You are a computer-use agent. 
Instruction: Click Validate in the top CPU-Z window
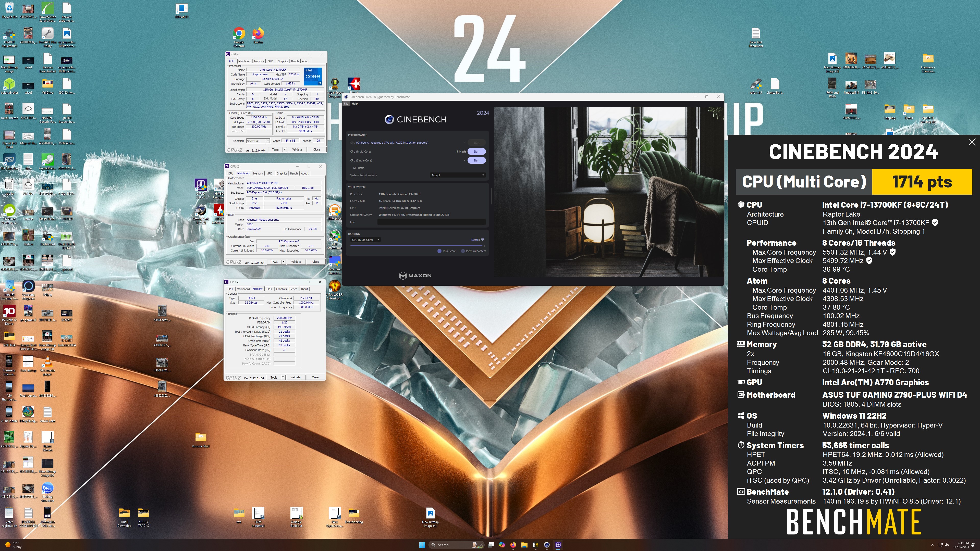[297, 149]
